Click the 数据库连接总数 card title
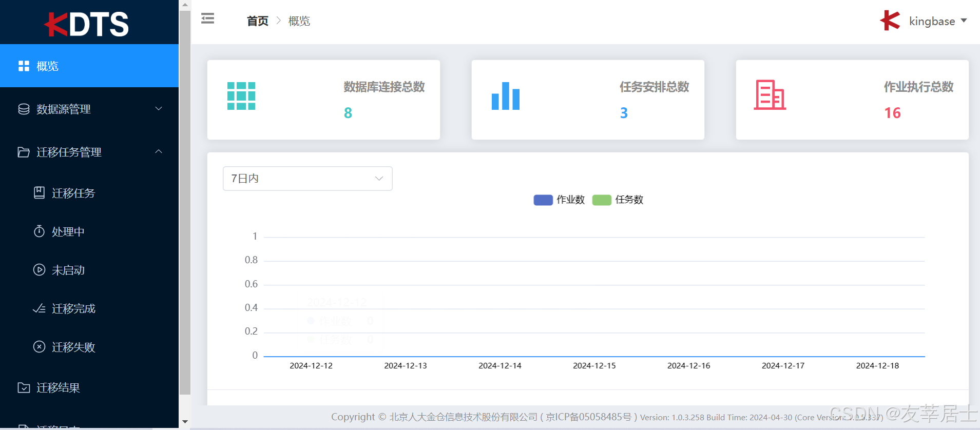The image size is (980, 430). (x=384, y=87)
